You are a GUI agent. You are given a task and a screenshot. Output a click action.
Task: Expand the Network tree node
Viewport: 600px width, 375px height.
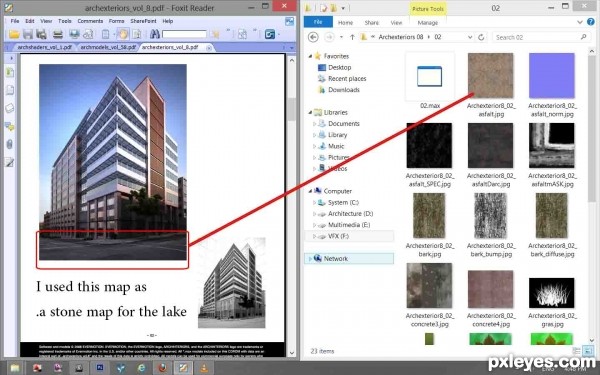point(310,259)
